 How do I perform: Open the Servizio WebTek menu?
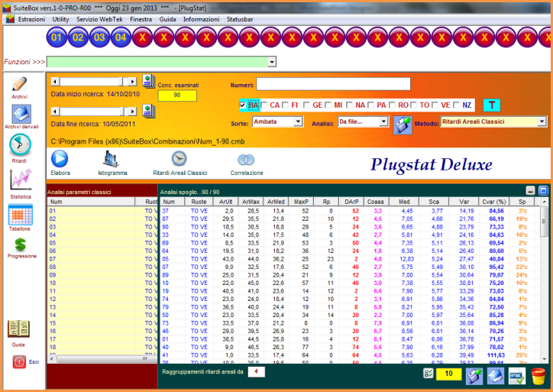[x=99, y=19]
